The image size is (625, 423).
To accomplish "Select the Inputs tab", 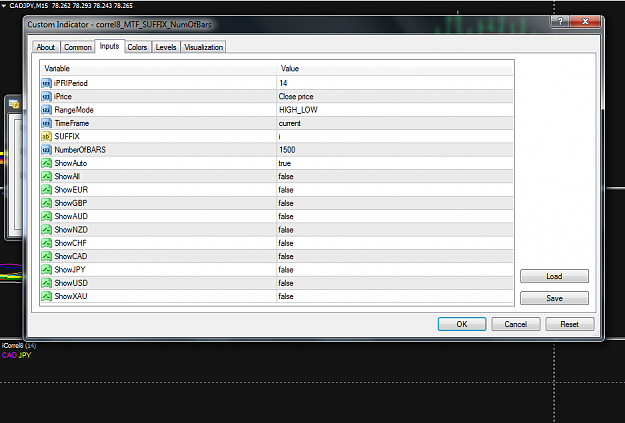I will pos(109,46).
